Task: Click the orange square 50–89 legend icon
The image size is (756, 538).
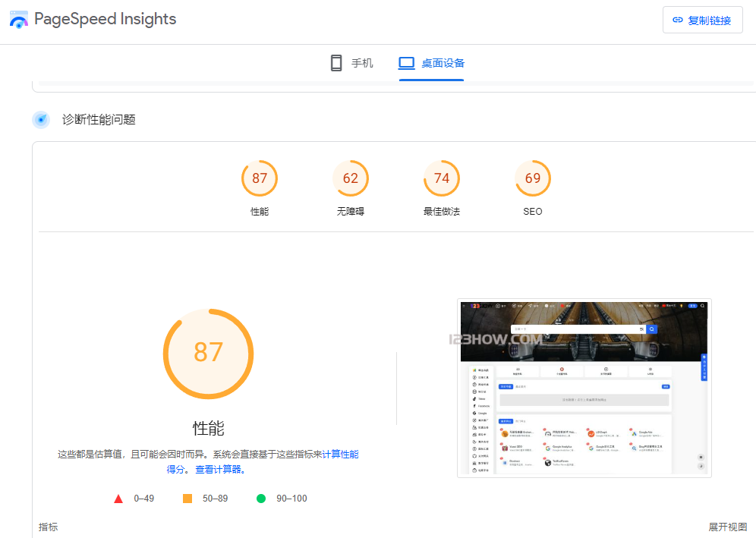Action: (x=187, y=499)
